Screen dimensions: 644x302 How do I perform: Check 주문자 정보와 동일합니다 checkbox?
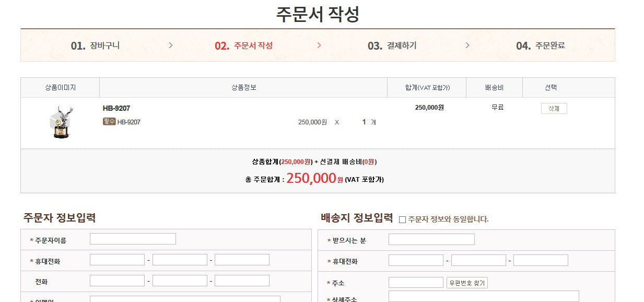[x=402, y=219]
